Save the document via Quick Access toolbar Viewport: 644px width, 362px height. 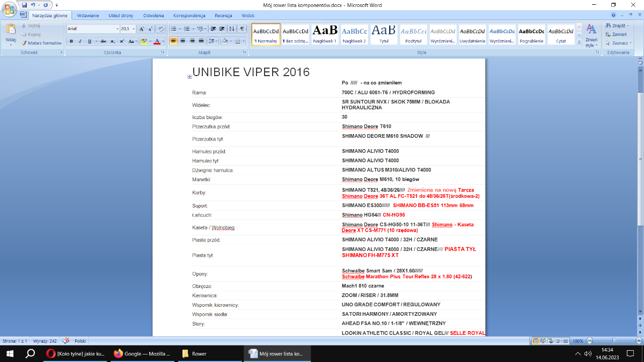point(25,5)
